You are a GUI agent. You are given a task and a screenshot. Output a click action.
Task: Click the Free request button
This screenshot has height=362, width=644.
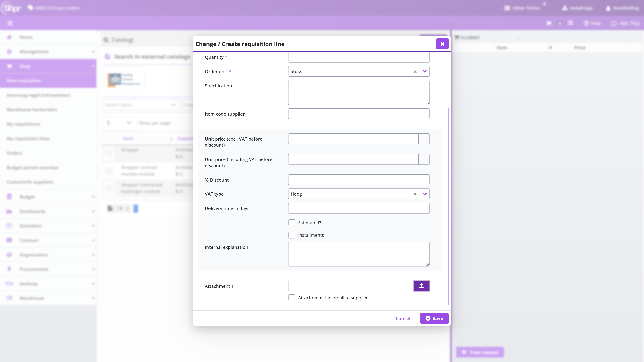click(480, 352)
